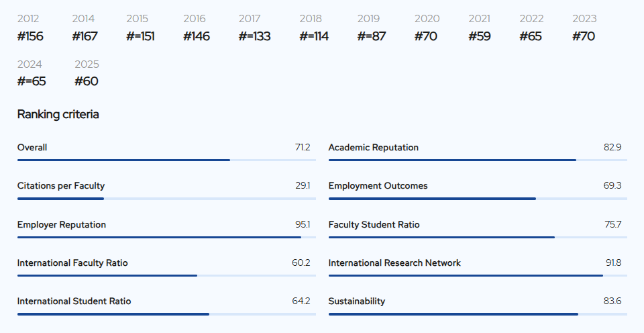Click the Academic Reputation progress bar
The image size is (644, 333).
478,160
